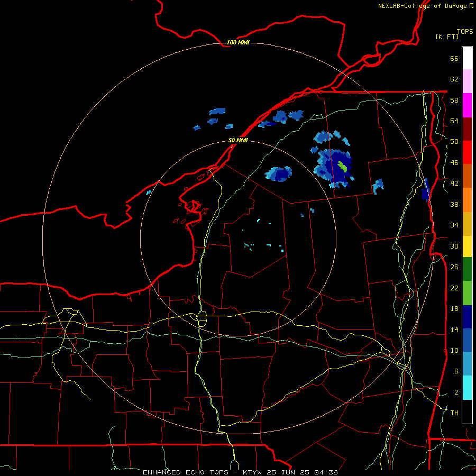This screenshot has width=476, height=476.
Task: Click the legend value '2'
Action: click(456, 392)
